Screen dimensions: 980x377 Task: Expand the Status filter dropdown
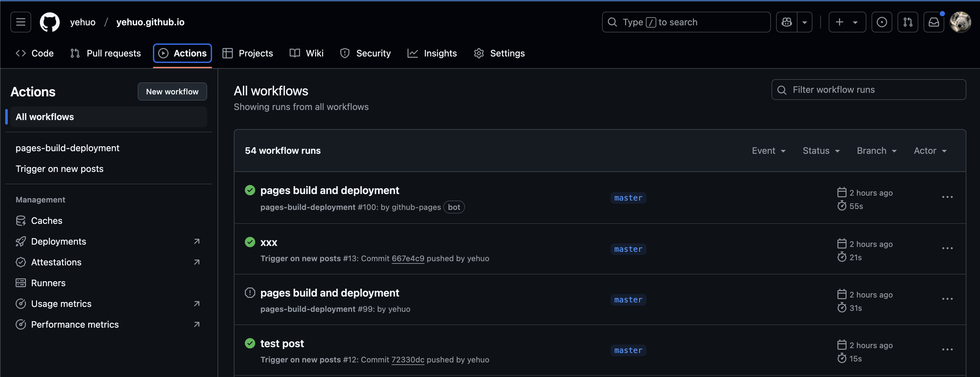[821, 151]
